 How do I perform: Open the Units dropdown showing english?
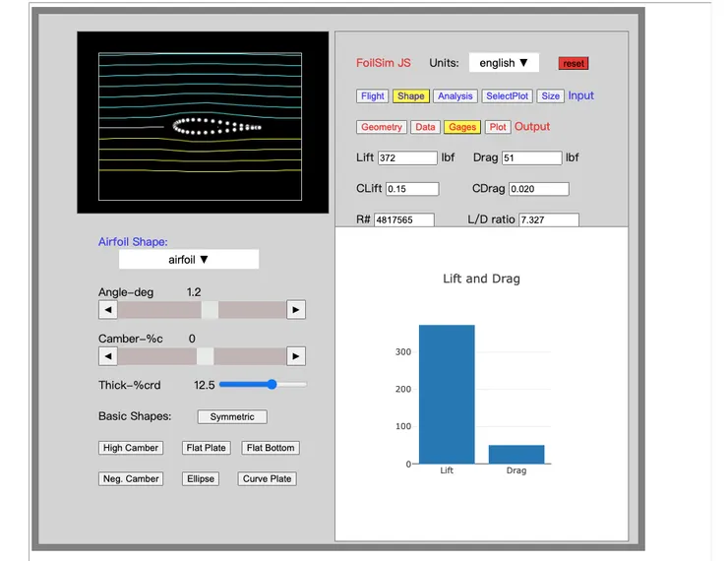click(504, 63)
